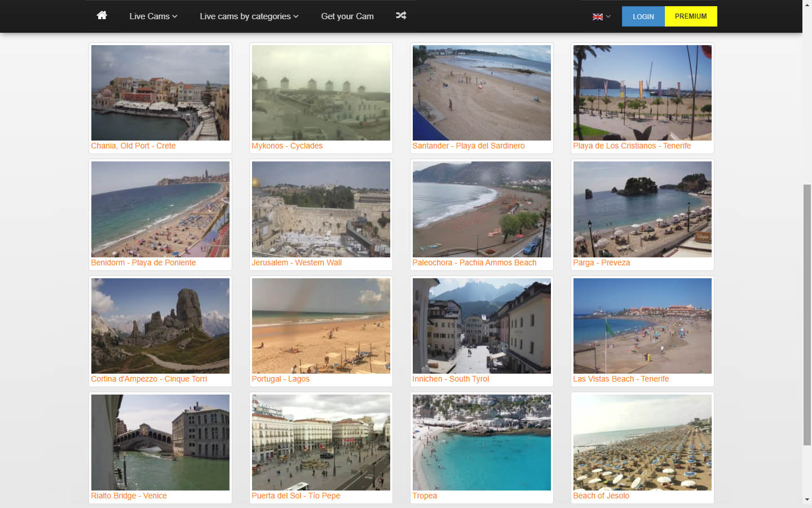Viewport: 812px width, 508px height.
Task: Follow 'Innichen - South Tyrol' link
Action: click(x=451, y=379)
